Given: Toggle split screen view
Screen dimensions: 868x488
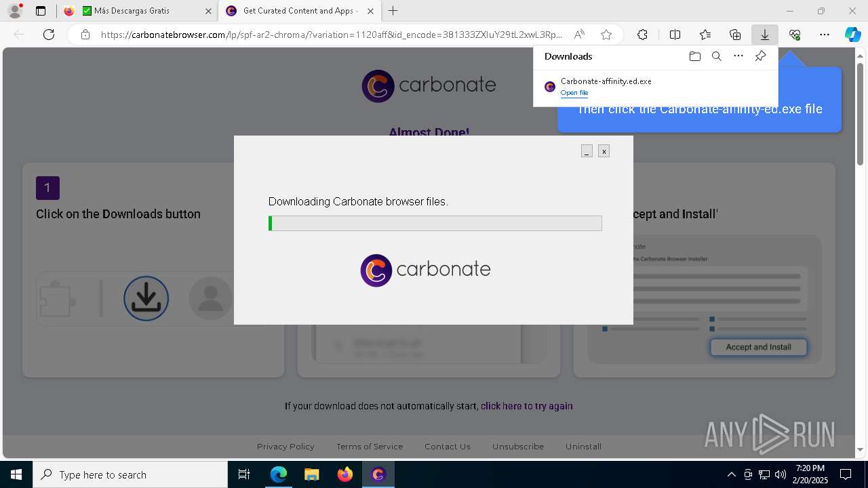Looking at the screenshot, I should click(675, 35).
